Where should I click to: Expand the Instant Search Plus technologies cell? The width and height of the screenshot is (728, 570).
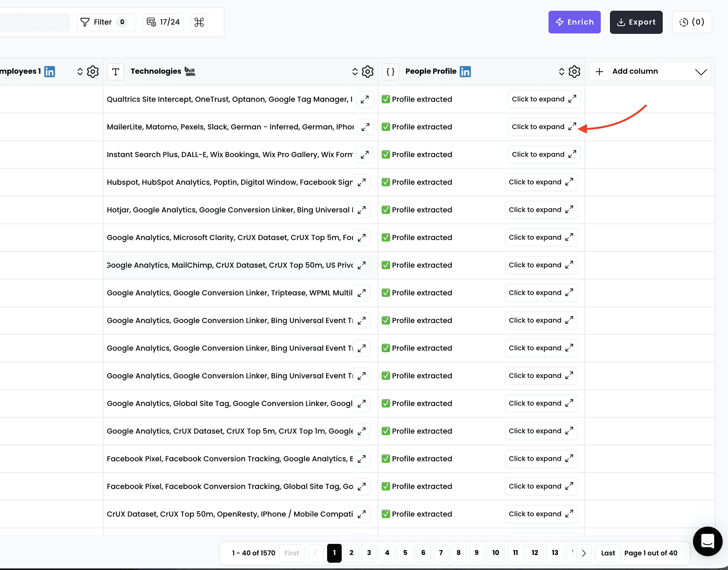[x=365, y=154]
